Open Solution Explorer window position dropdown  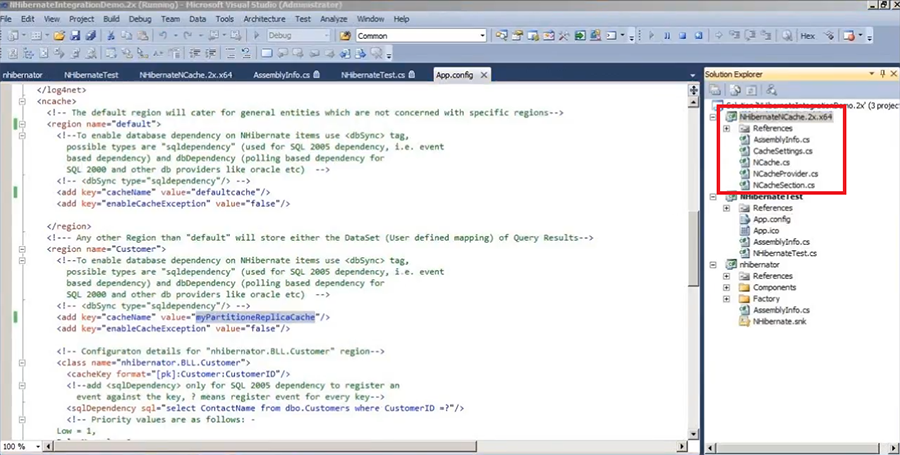pyautogui.click(x=872, y=74)
